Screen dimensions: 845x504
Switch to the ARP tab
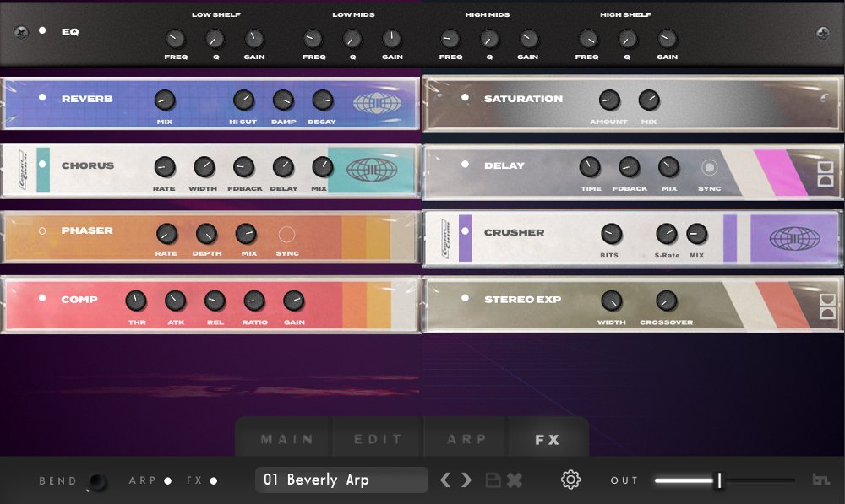pyautogui.click(x=466, y=439)
